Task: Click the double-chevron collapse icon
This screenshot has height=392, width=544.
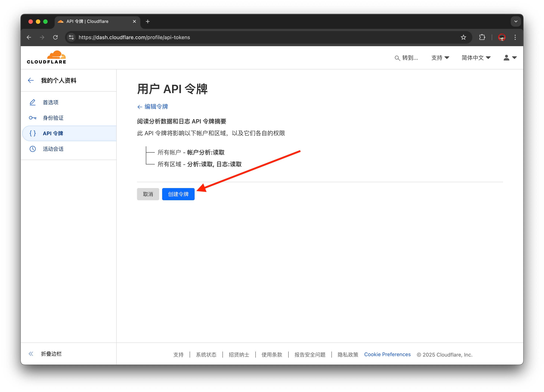Action: (31, 354)
